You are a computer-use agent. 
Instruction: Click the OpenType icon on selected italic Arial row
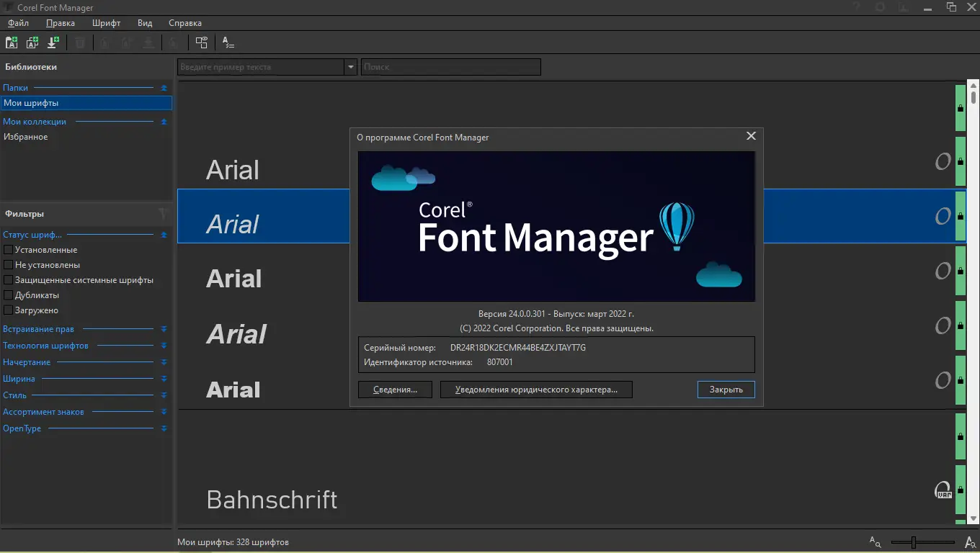[x=943, y=216]
